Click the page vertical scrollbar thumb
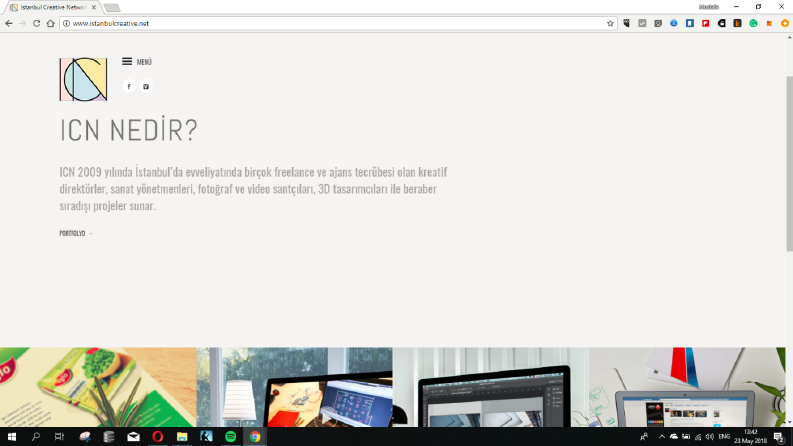The image size is (793, 446). click(x=789, y=163)
